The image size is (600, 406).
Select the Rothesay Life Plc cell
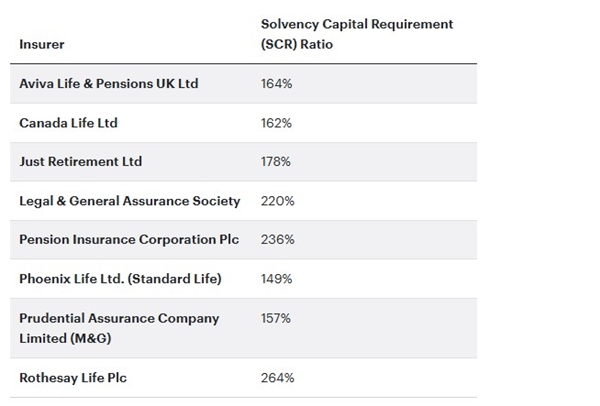pyautogui.click(x=73, y=378)
